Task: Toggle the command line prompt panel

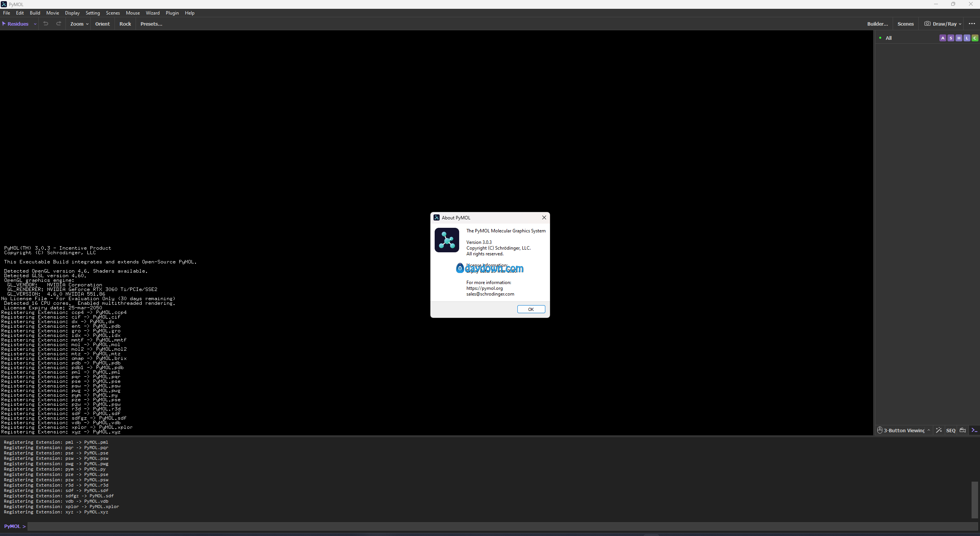Action: [974, 430]
